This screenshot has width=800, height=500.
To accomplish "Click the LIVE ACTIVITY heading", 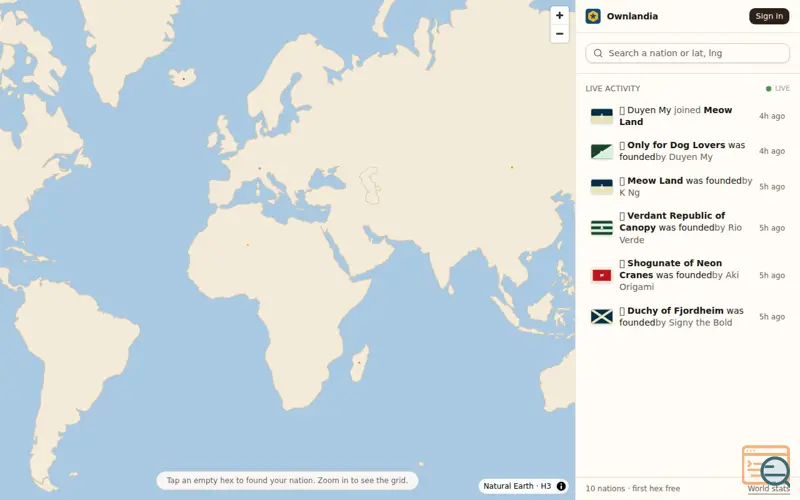I will click(x=612, y=89).
